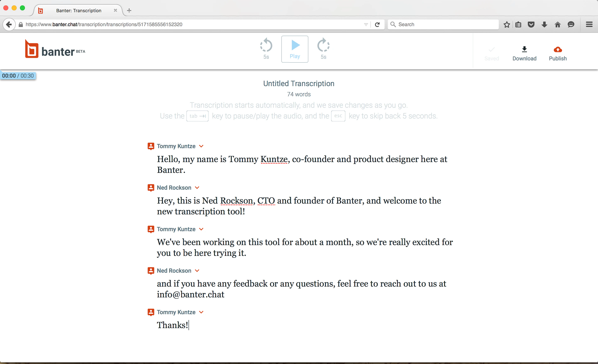This screenshot has height=364, width=598.
Task: Open speaker dropdown above 'Thanks!'
Action: point(201,312)
